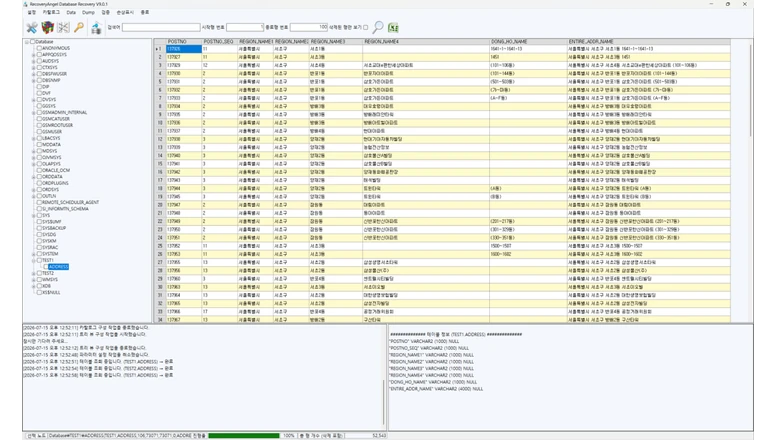The image size is (776, 440).
Task: Toggle the deleted rows checkbox in toolbar
Action: [366, 27]
